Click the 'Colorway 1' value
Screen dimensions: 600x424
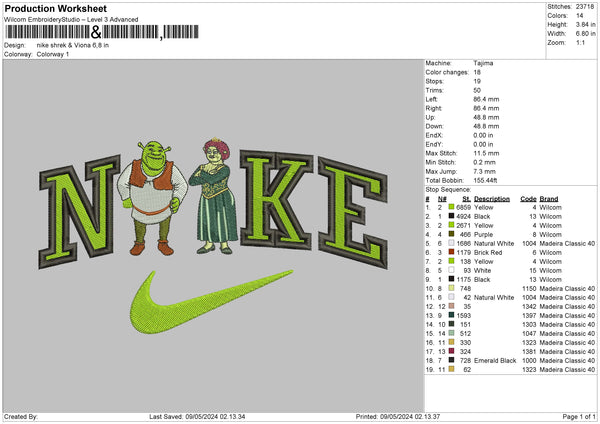(x=53, y=54)
